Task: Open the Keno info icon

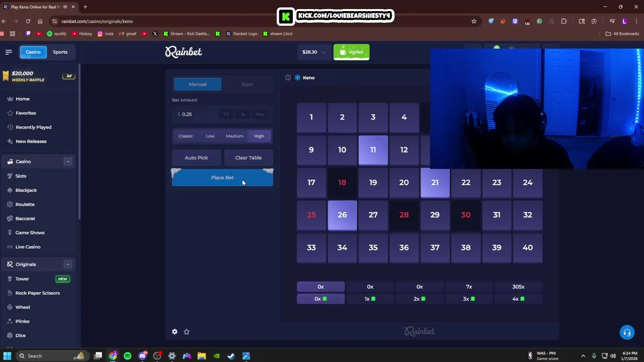Action: [288, 77]
